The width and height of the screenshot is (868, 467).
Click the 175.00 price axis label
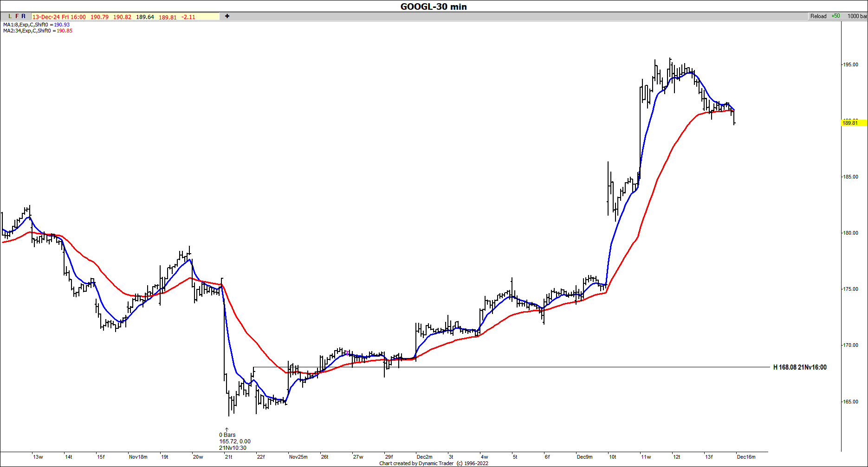[x=851, y=289]
